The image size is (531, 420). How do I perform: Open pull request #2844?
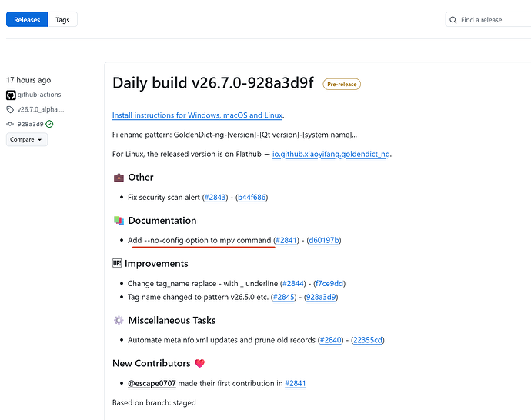coord(293,284)
